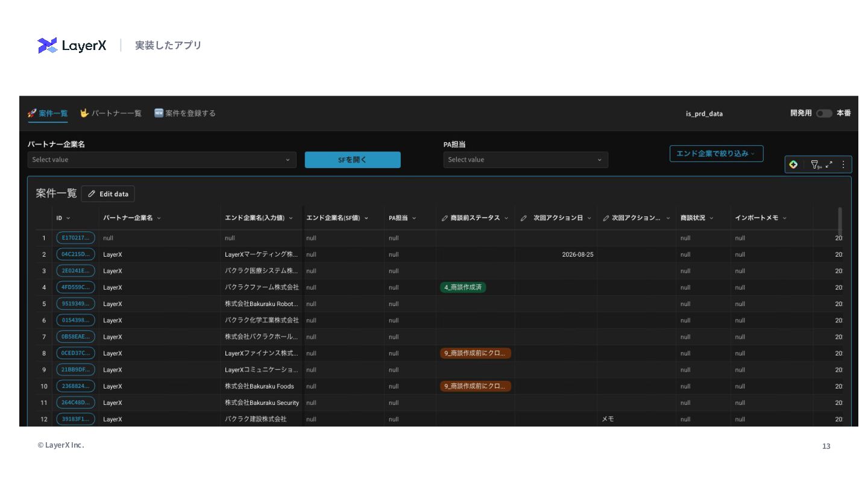
Task: Open PA担当 select dropdown
Action: pyautogui.click(x=526, y=160)
